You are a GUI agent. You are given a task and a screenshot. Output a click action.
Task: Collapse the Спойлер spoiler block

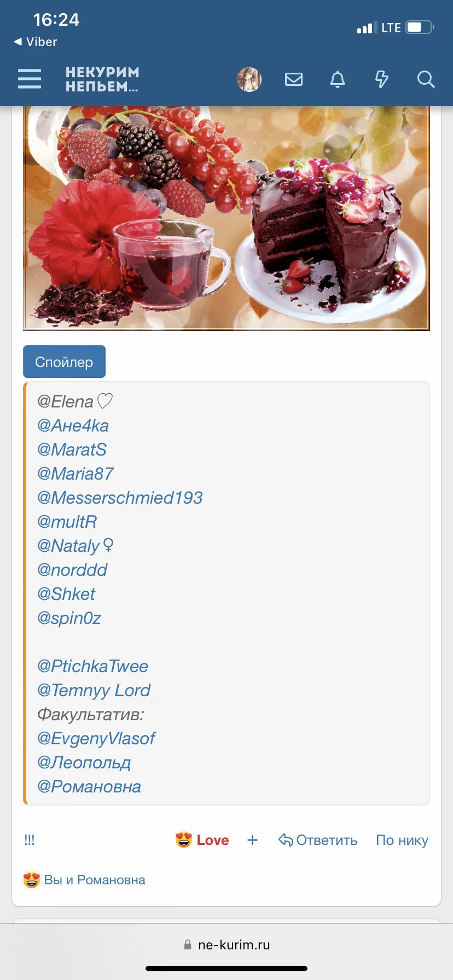[x=64, y=361]
